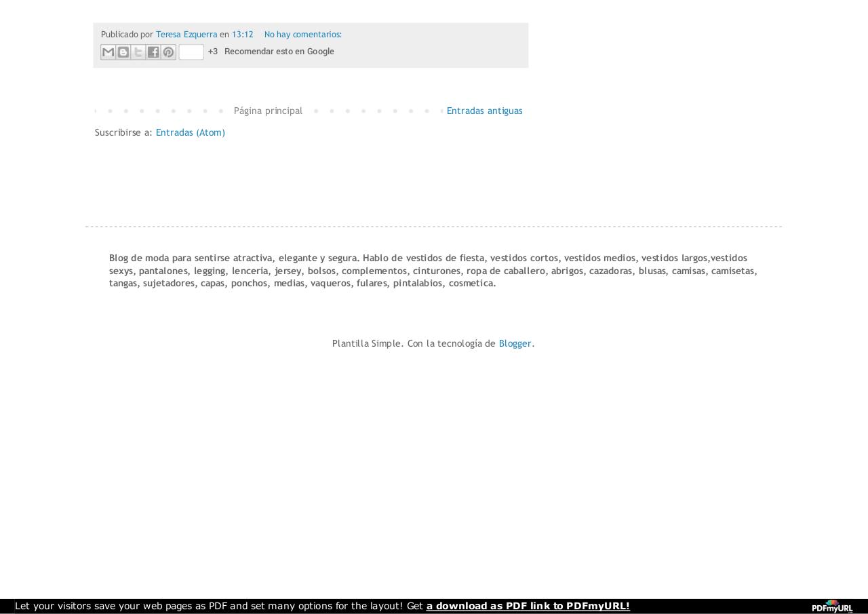The image size is (868, 614).
Task: Tweet the post using the Twitter icon
Action: tap(138, 52)
